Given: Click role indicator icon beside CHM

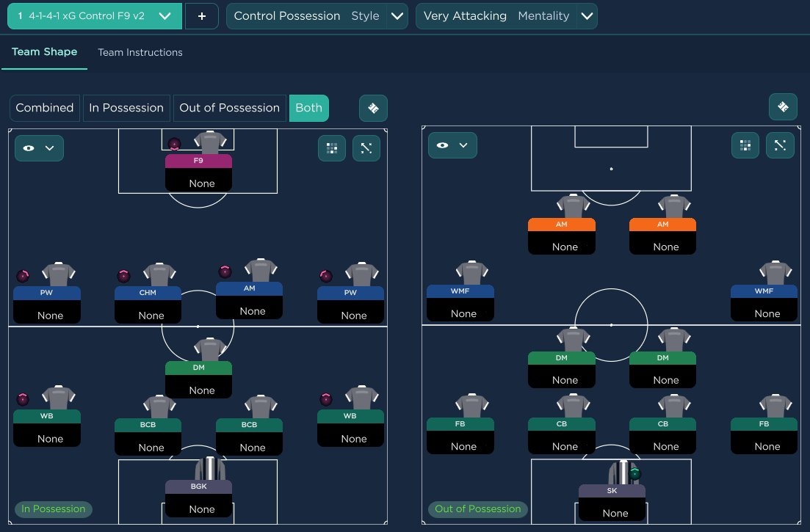Looking at the screenshot, I should click(123, 276).
